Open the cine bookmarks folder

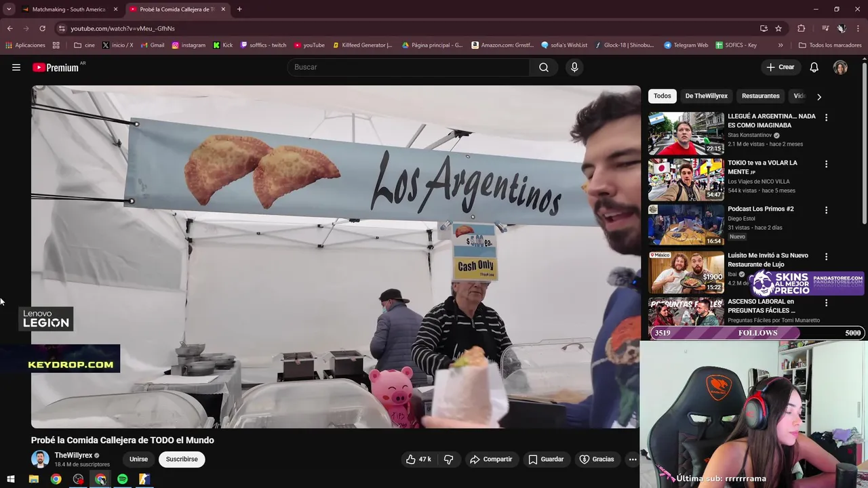(x=85, y=45)
